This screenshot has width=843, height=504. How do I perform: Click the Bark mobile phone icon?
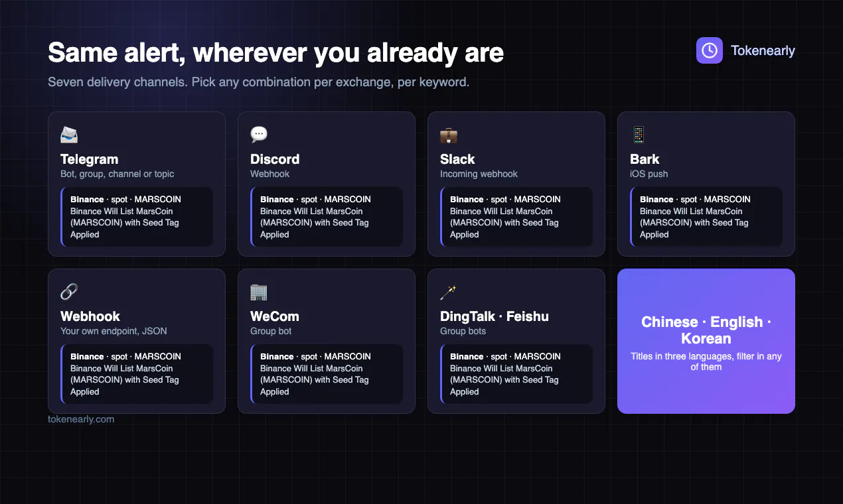click(x=639, y=135)
